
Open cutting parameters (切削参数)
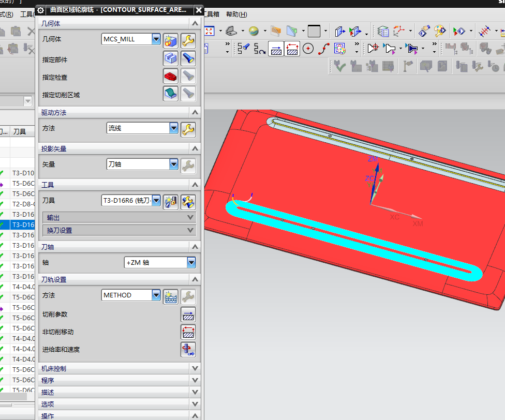[188, 315]
